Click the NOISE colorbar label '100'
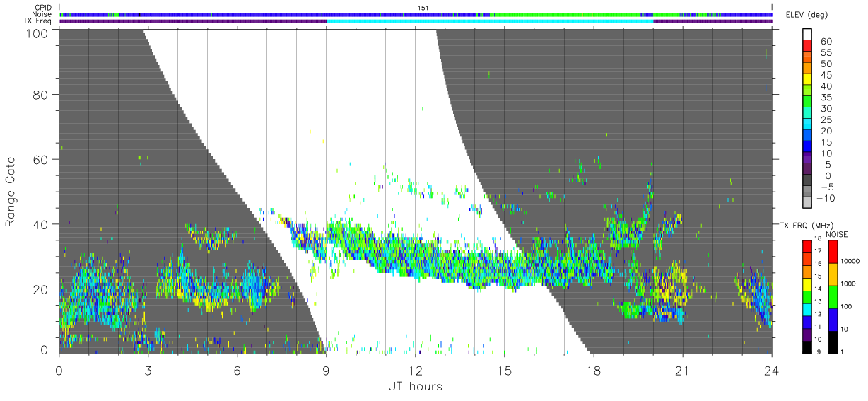 click(x=847, y=306)
